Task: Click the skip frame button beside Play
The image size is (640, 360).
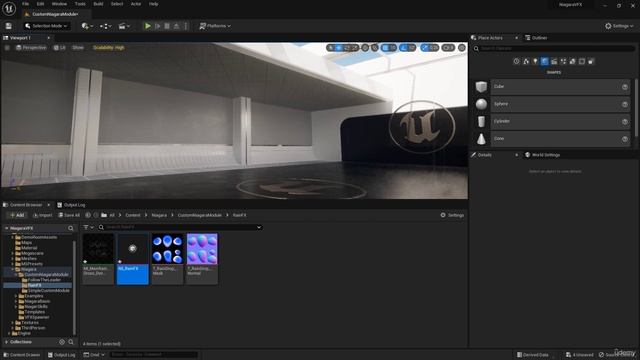Action: 158,26
